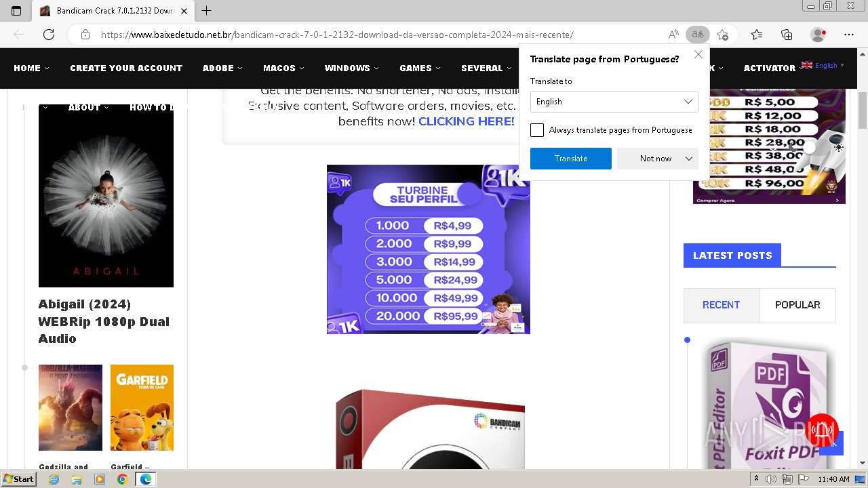Click the taskbar clock 11:40 AM
868x488 pixels.
(x=833, y=479)
